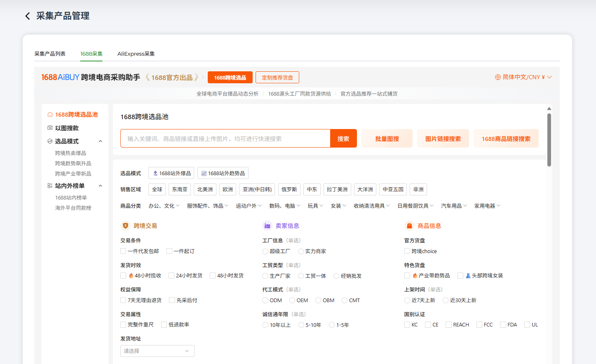The height and width of the screenshot is (364, 596).
Task: Open 跨境产业带新品 in the sidebar
Action: (73, 174)
